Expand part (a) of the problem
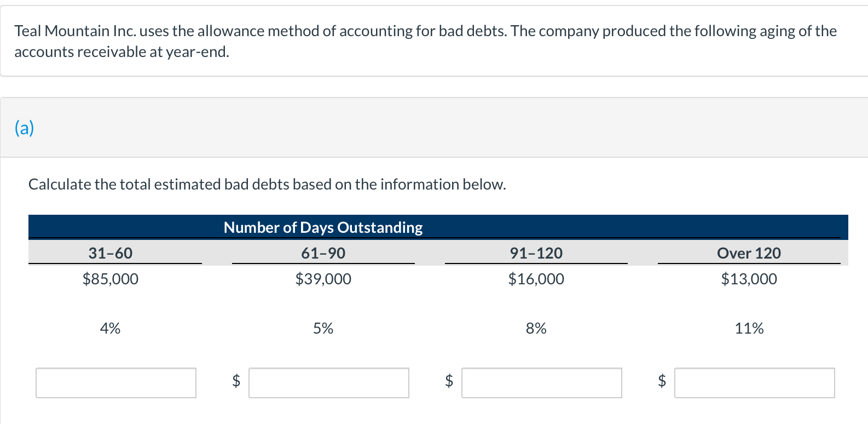 click(24, 128)
